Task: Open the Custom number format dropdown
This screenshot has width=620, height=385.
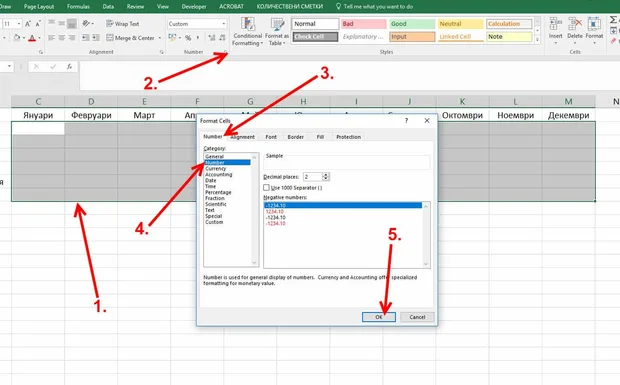Action: point(197,24)
